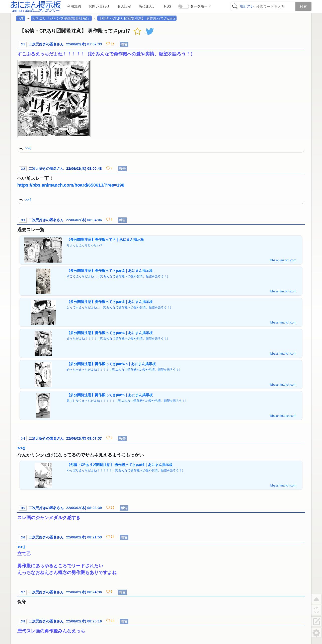This screenshot has height=644, width=322.
Task: Like post 4 with heart icon
Action: [x=108, y=438]
